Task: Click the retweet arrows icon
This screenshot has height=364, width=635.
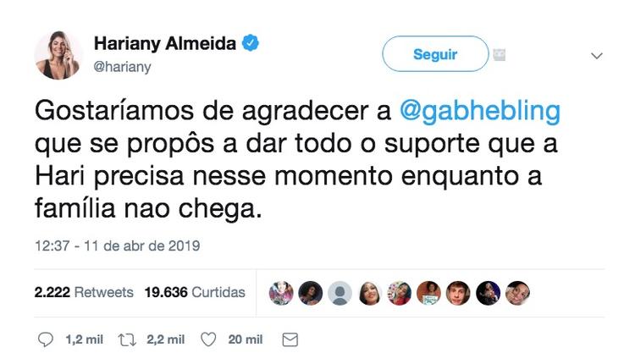Action: (x=128, y=339)
